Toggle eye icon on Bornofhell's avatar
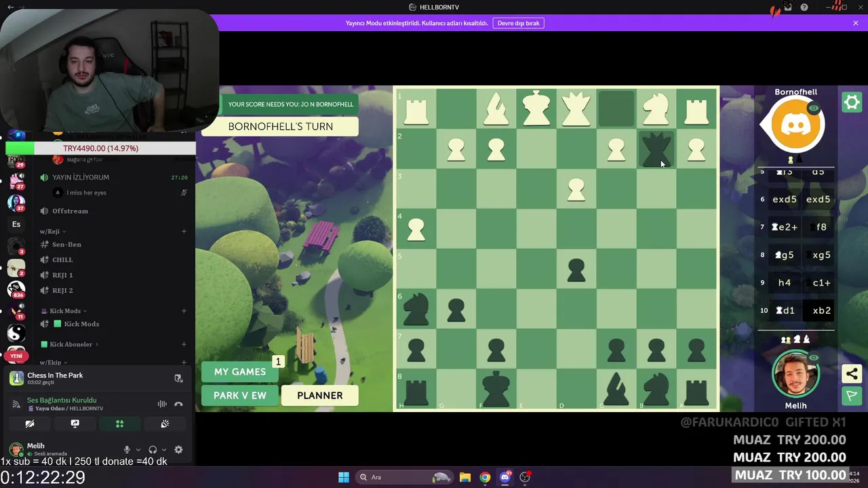This screenshot has height=488, width=868. click(x=814, y=108)
